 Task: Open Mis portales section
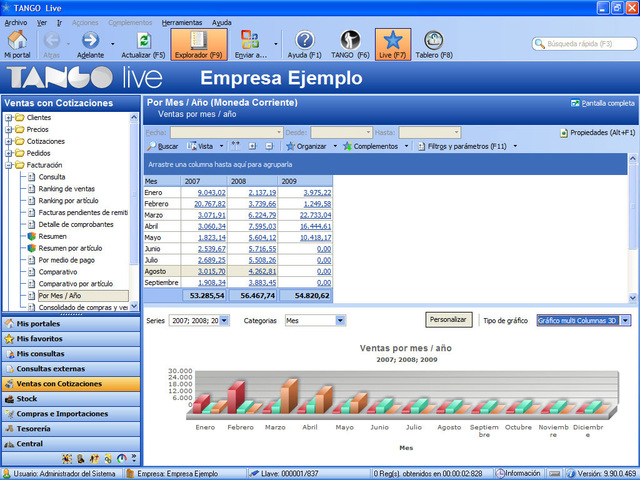pyautogui.click(x=71, y=324)
